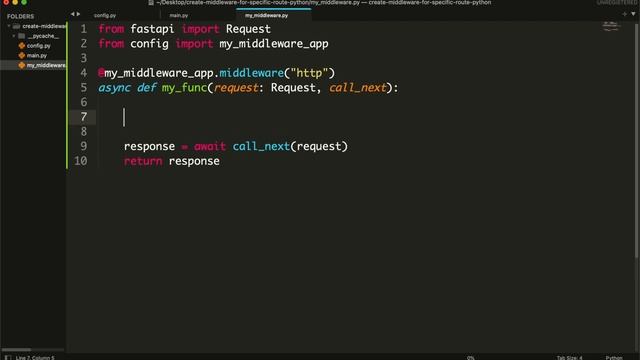Image resolution: width=640 pixels, height=360 pixels.
Task: Click the my_middleware file icon in sidebar
Action: point(22,65)
